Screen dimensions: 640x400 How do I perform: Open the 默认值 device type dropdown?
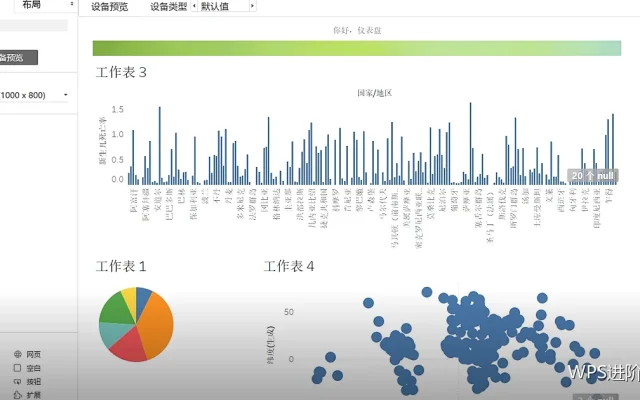(223, 6)
